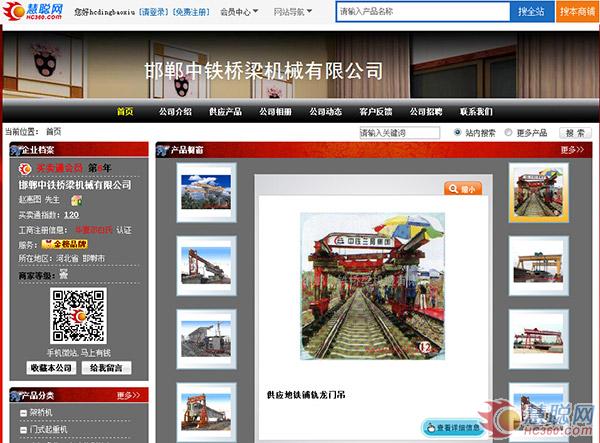Screen dimensions: 600x443
Task: Collapse the 架桥机 category
Action: (23, 413)
